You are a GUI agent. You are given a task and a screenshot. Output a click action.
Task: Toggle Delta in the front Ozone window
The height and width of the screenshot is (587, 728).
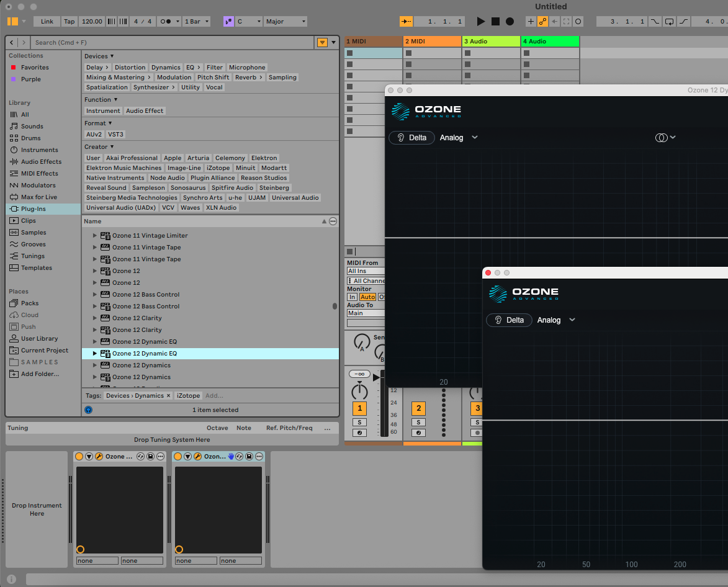click(x=509, y=320)
